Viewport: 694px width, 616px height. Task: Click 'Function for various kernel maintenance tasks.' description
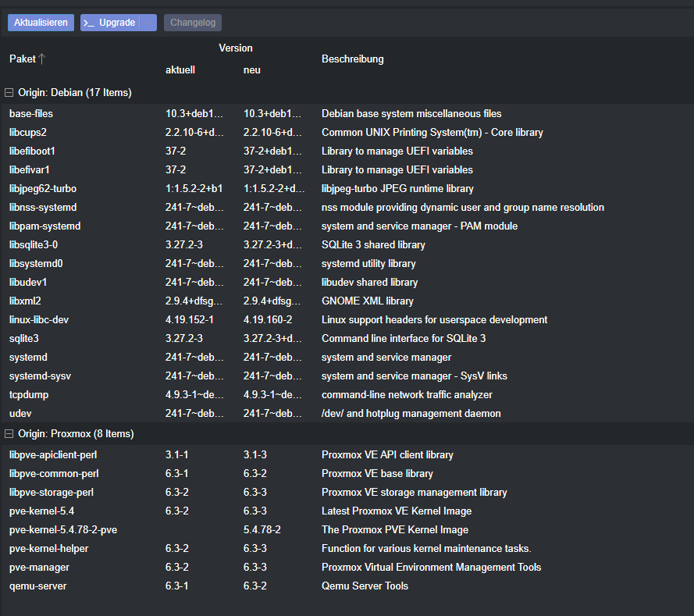point(426,548)
